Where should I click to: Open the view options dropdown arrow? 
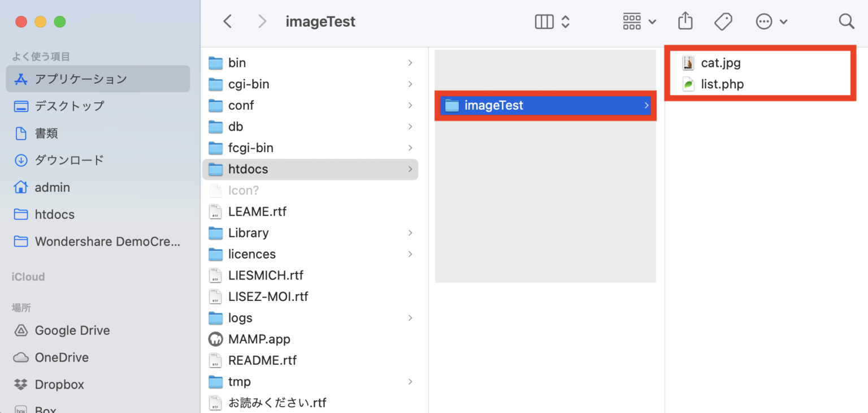point(566,21)
